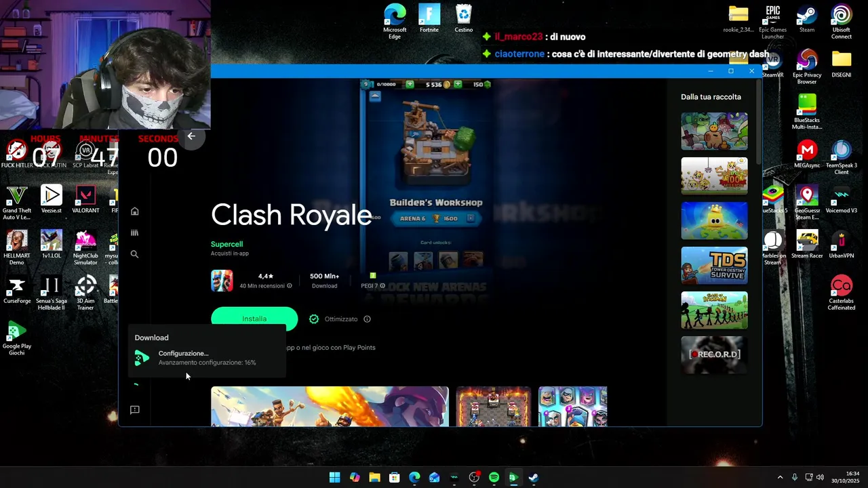Open MEGAsync desktop shortcut
868x488 pixels.
(807, 154)
